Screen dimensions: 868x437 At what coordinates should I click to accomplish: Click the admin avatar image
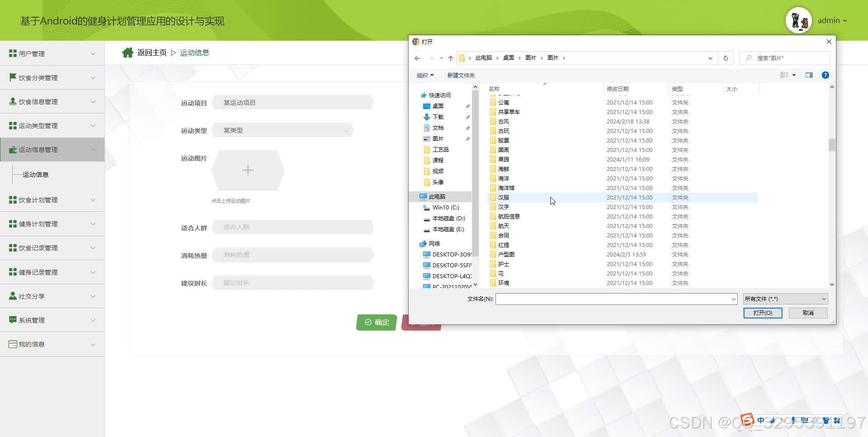click(798, 20)
